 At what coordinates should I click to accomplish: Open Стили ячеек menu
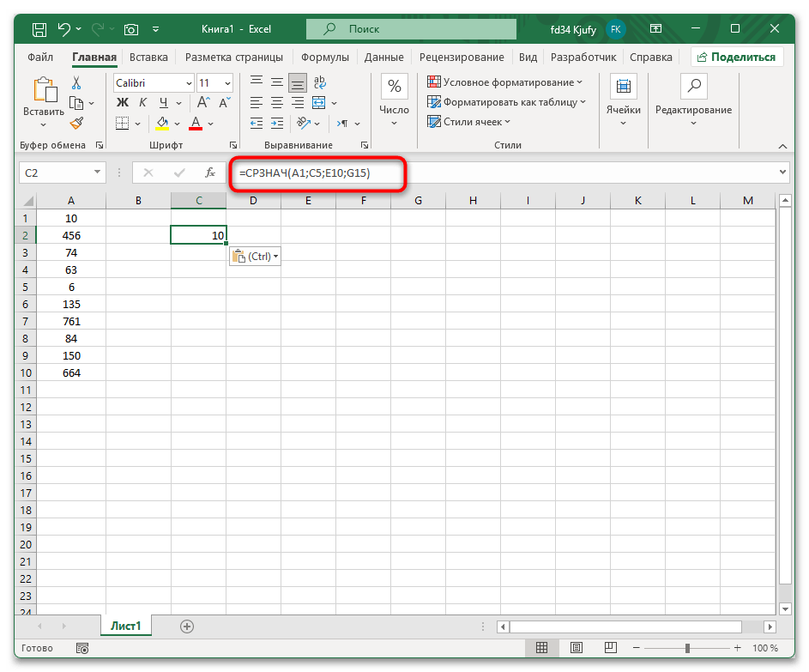coord(469,122)
